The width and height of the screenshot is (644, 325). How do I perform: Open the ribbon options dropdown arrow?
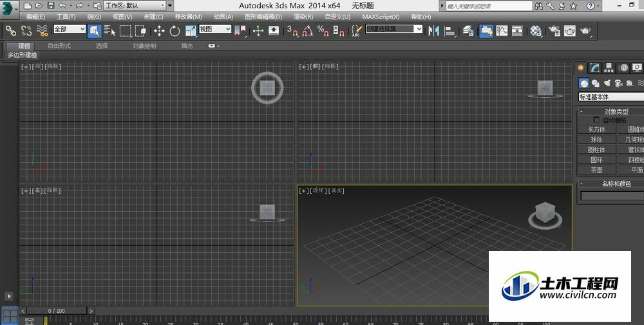point(214,46)
